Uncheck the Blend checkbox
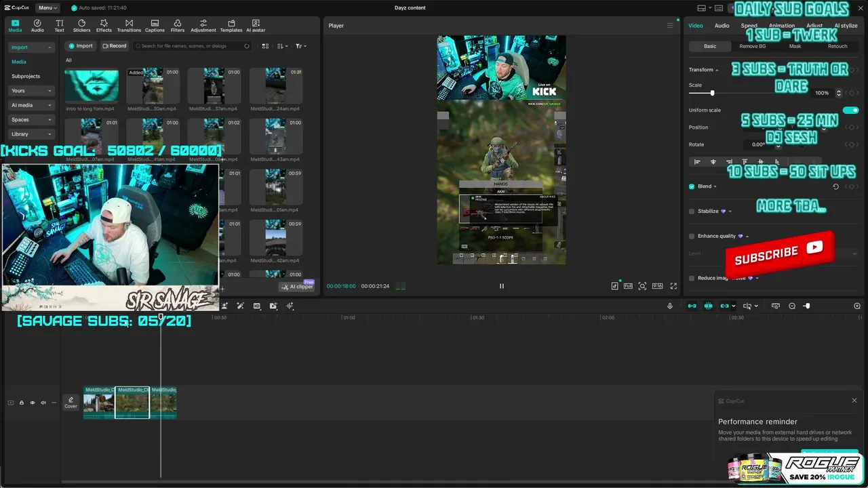The image size is (868, 488). [x=692, y=186]
